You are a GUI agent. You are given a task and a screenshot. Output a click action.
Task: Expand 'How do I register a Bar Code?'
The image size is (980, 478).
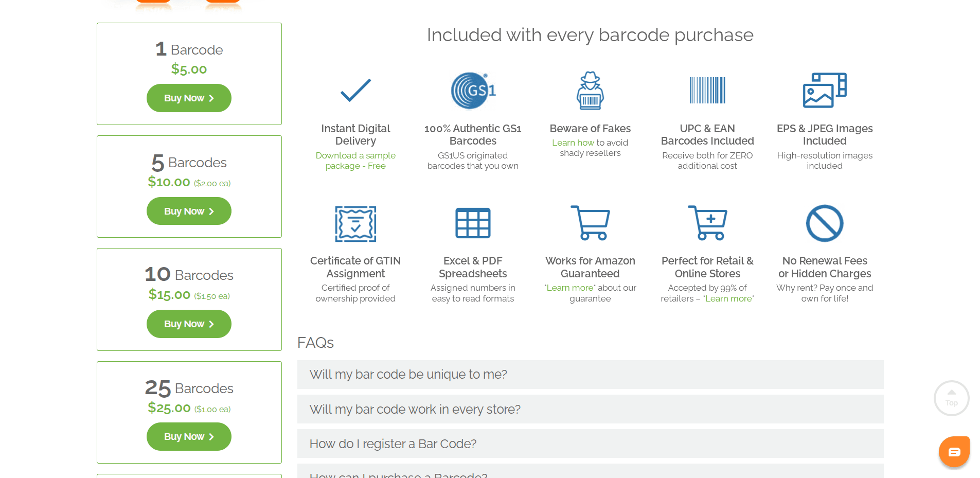(x=590, y=444)
